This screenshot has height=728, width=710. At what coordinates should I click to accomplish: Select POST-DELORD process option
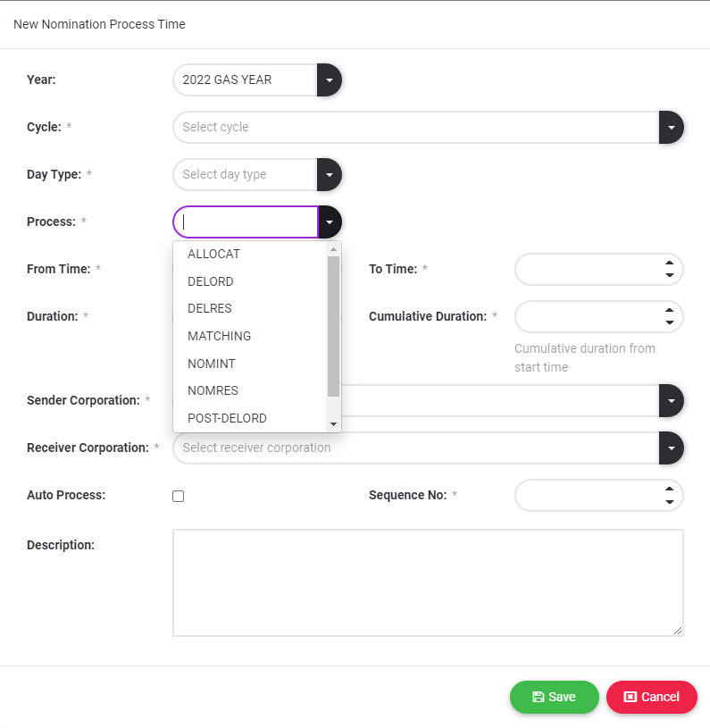pyautogui.click(x=227, y=418)
